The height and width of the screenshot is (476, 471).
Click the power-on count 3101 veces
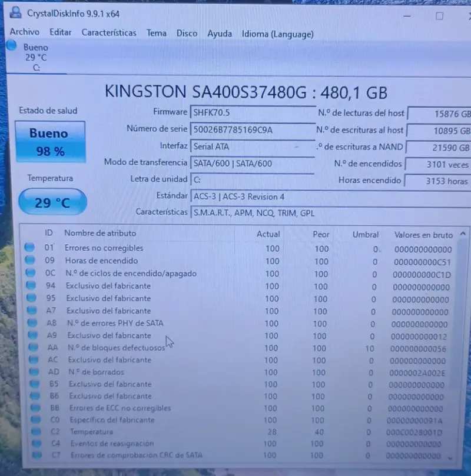pos(438,164)
